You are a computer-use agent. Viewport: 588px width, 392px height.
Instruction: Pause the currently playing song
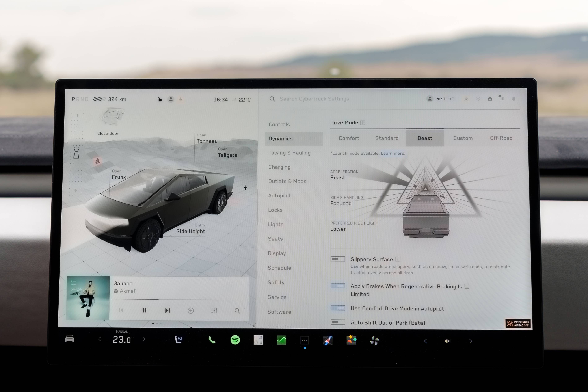click(144, 310)
